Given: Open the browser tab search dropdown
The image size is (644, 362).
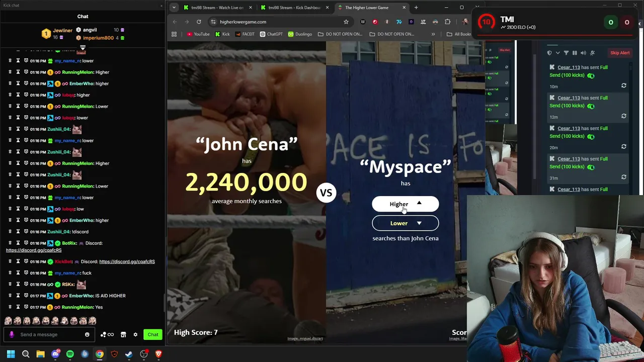Looking at the screenshot, I should click(x=174, y=8).
